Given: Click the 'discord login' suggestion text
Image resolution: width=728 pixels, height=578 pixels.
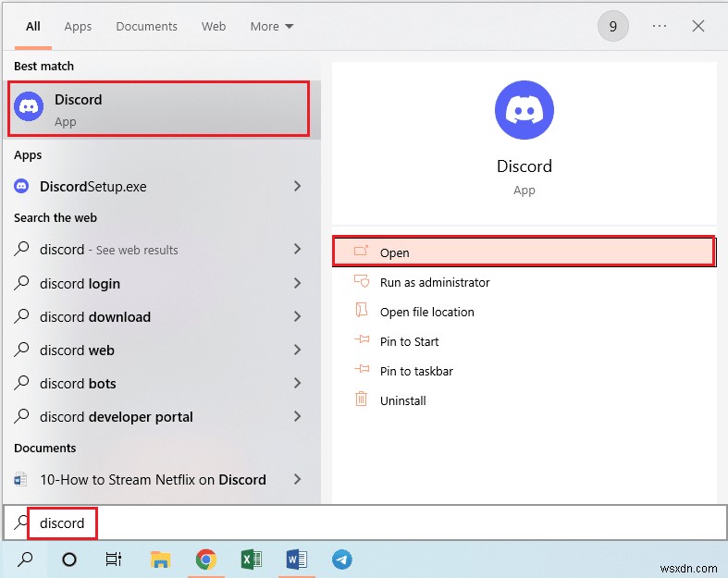Looking at the screenshot, I should click(80, 283).
